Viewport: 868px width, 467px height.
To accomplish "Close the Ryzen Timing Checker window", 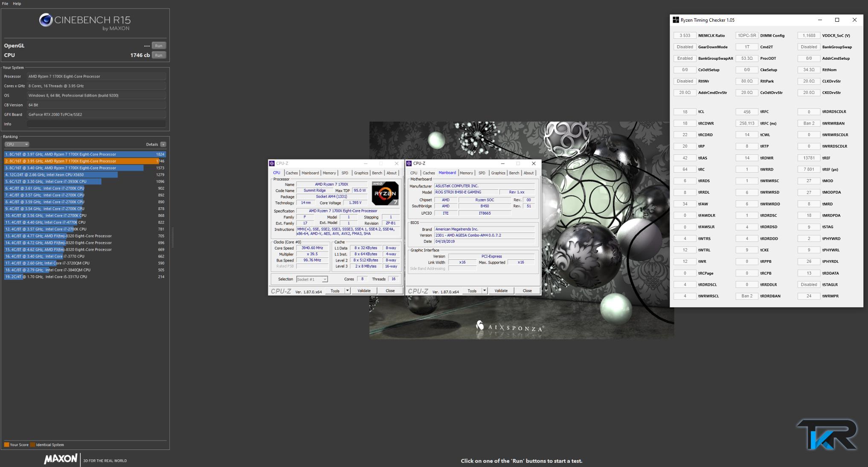I will tap(854, 20).
